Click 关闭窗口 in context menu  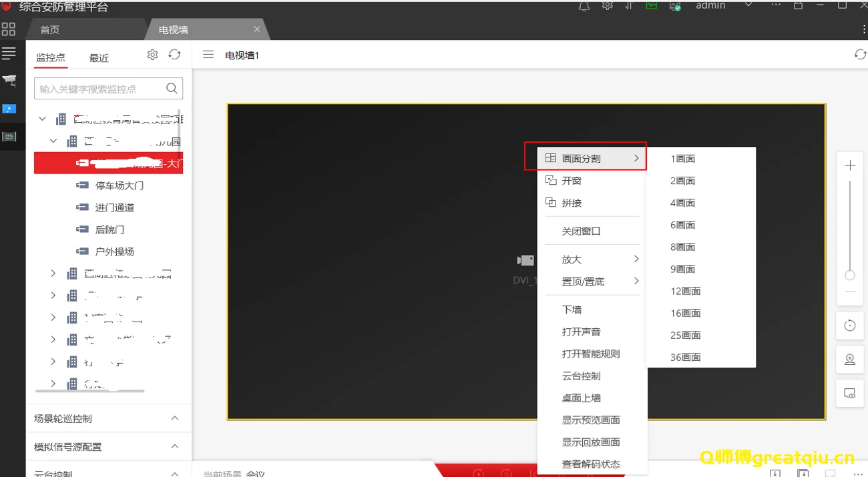click(x=581, y=231)
